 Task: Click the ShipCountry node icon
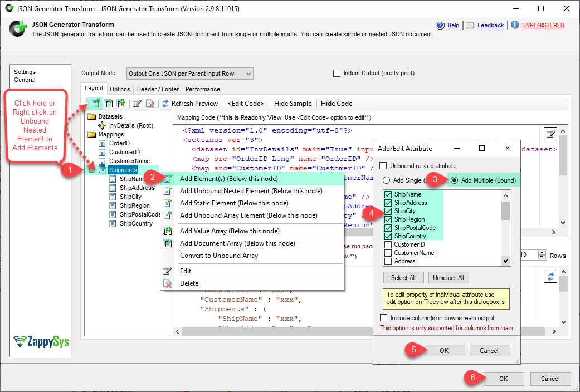pyautogui.click(x=113, y=223)
